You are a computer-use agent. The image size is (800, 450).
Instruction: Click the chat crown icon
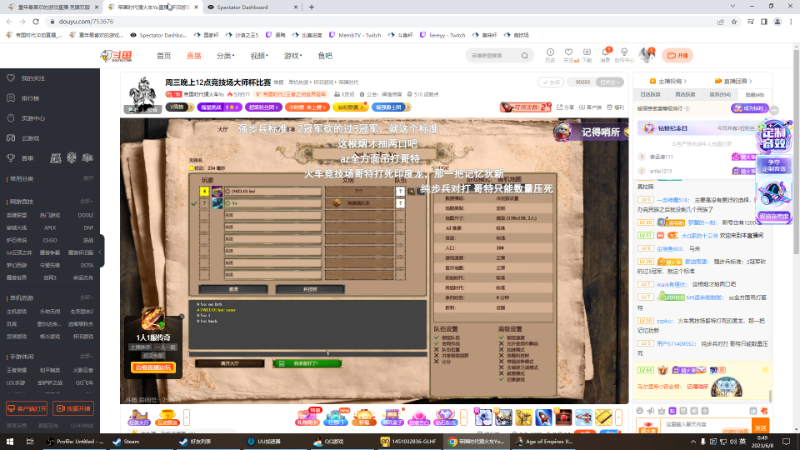click(661, 411)
